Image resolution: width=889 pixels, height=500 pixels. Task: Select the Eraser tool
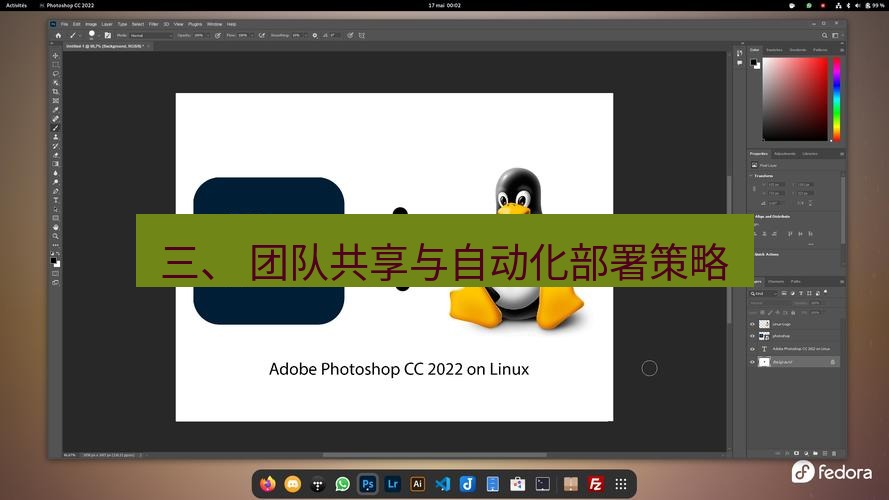coord(56,155)
